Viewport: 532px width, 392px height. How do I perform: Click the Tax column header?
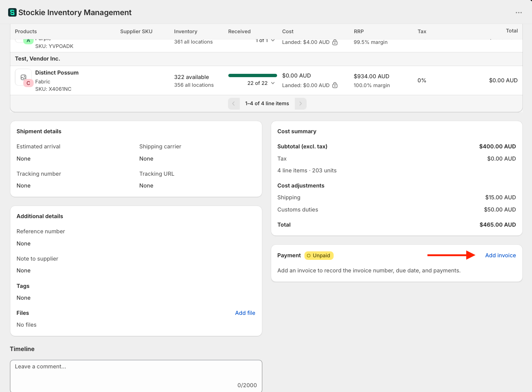422,31
